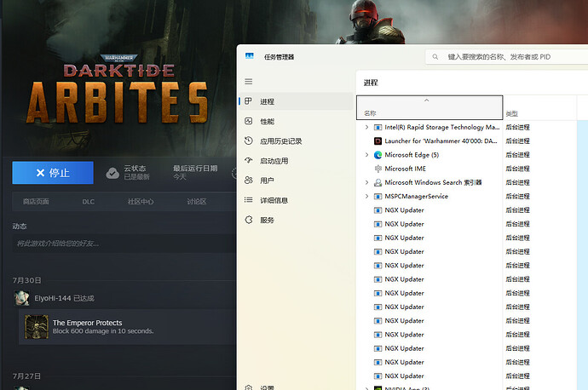Sort by the 类型 column header

pos(539,107)
